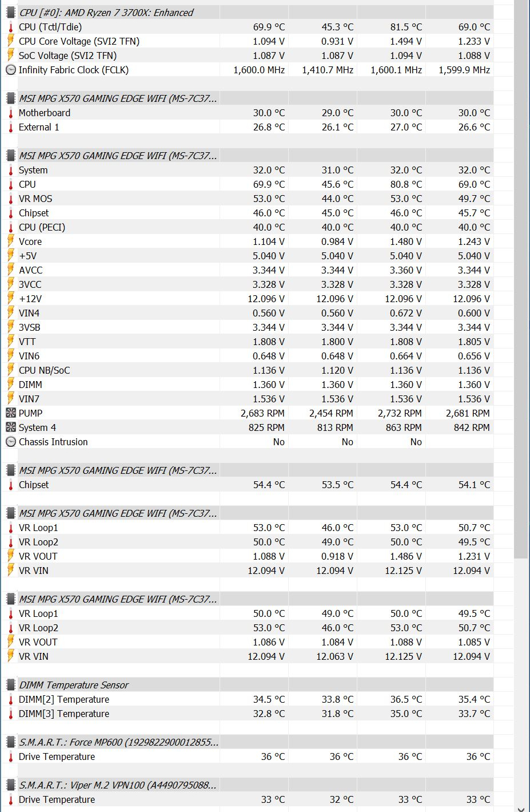
Task: Click the 1,410.7 MHz minimum FCLK value
Action: tap(328, 70)
